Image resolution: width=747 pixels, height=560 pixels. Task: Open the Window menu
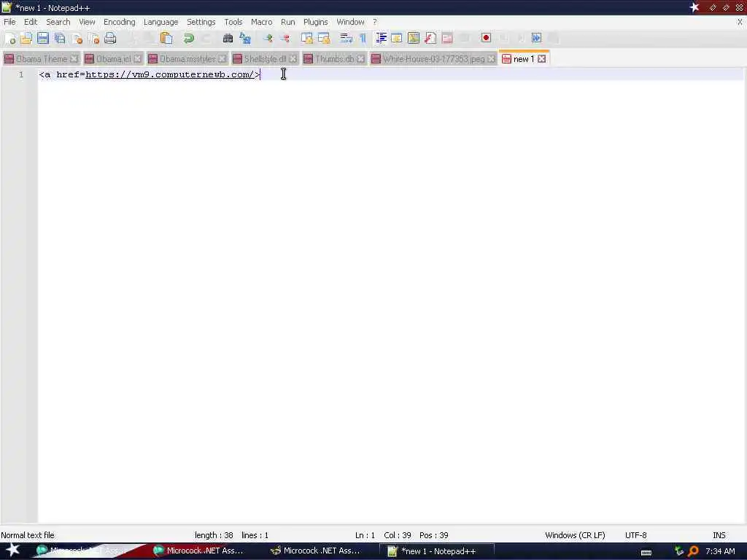(350, 22)
